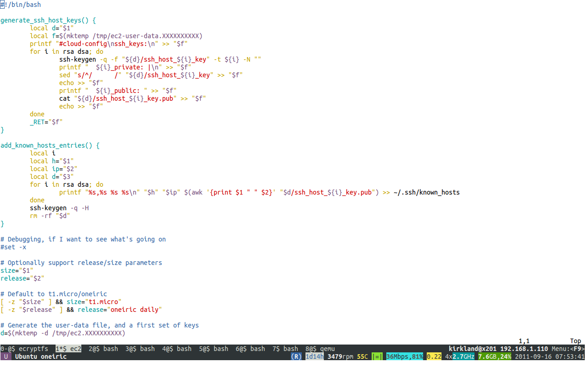Click the battery status |=| indicator
Image resolution: width=588 pixels, height=368 pixels.
pos(377,356)
